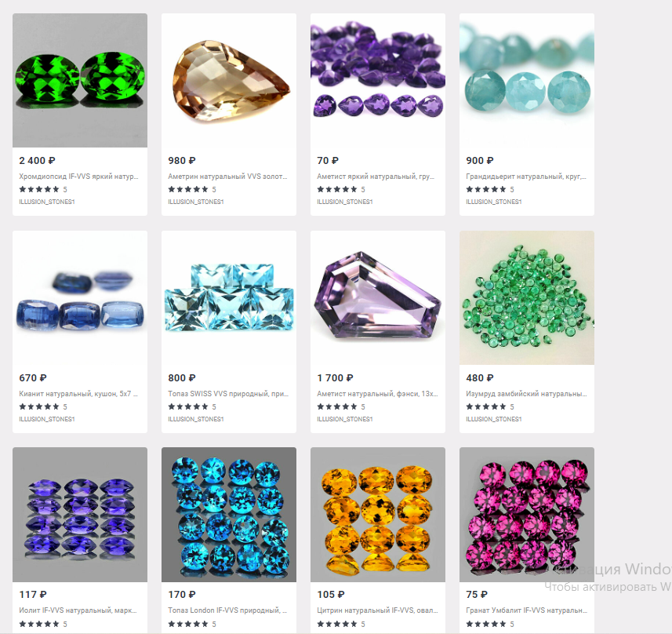Screen dimensions: 672x634
Task: Open the fancy-cut lilac amethyst image
Action: [x=378, y=297]
